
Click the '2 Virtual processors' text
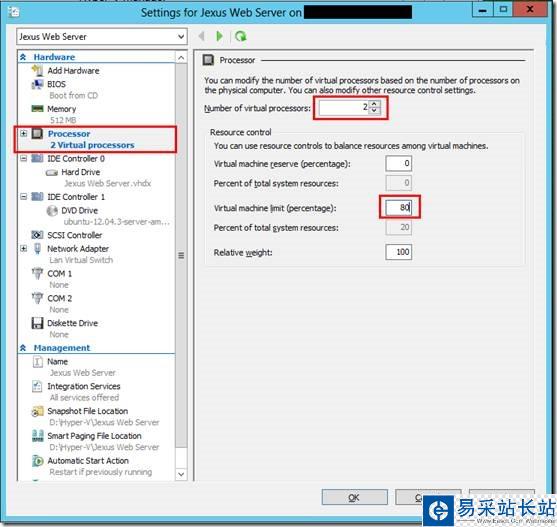pyautogui.click(x=92, y=145)
